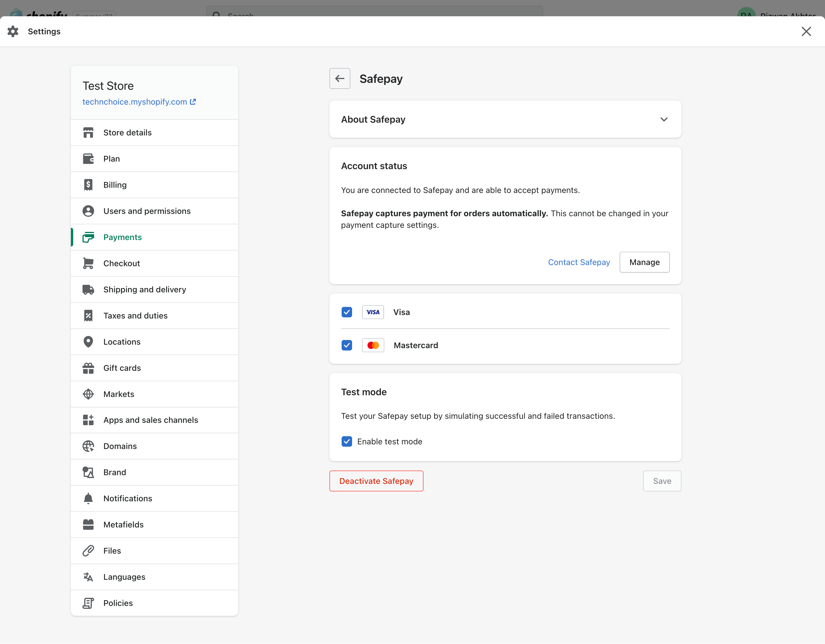The width and height of the screenshot is (825, 644).
Task: Uncheck the Mastercard checkbox
Action: click(347, 346)
